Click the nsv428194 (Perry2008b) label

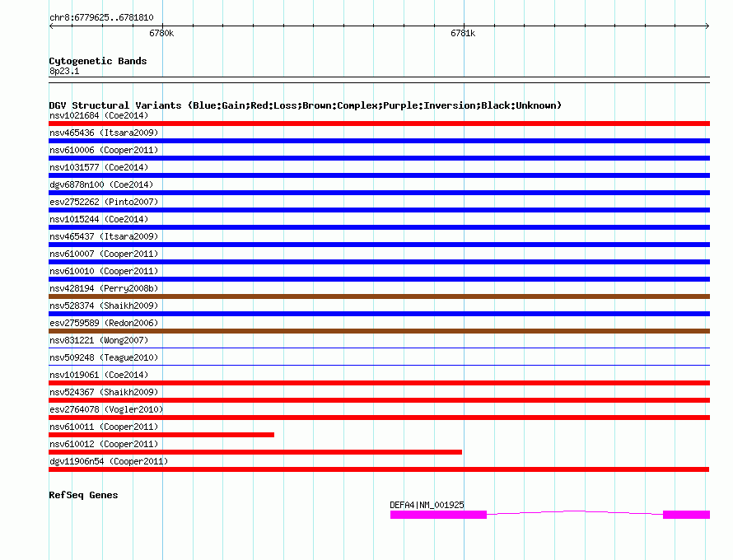104,288
